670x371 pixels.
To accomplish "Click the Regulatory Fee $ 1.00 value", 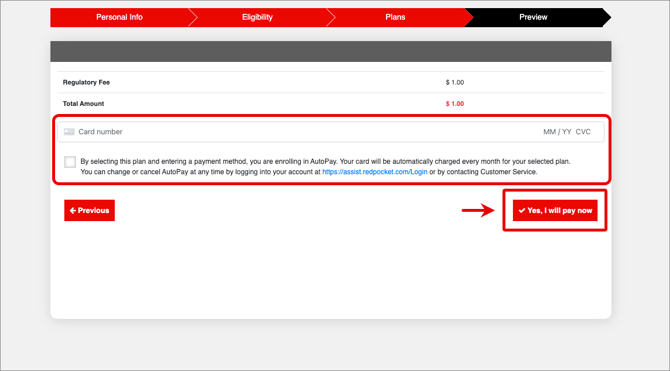I will pos(455,82).
